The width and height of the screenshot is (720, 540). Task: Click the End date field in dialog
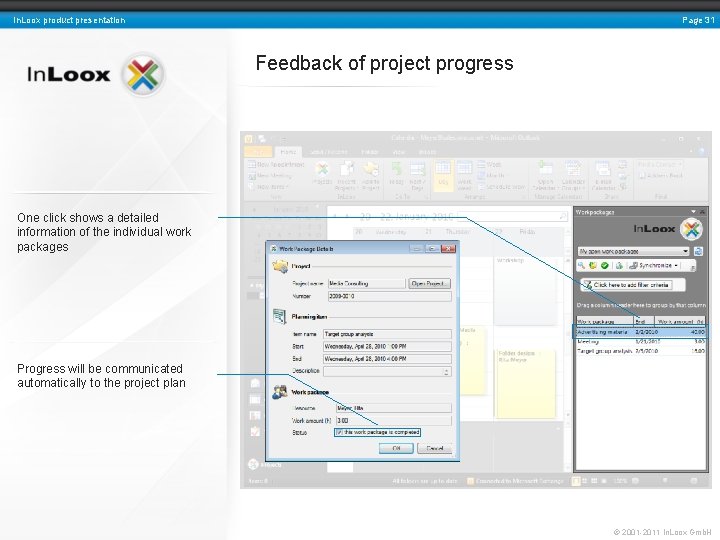(x=387, y=359)
